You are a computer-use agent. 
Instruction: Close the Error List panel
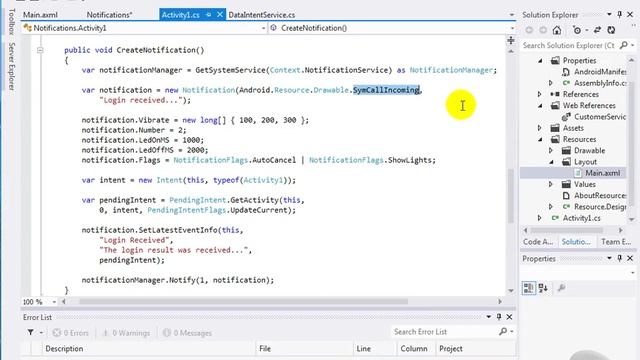click(509, 317)
